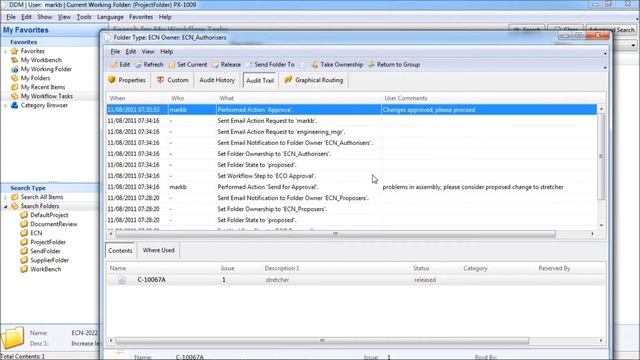Expand the Search All Items node
This screenshot has width=640, height=360.
(6, 198)
